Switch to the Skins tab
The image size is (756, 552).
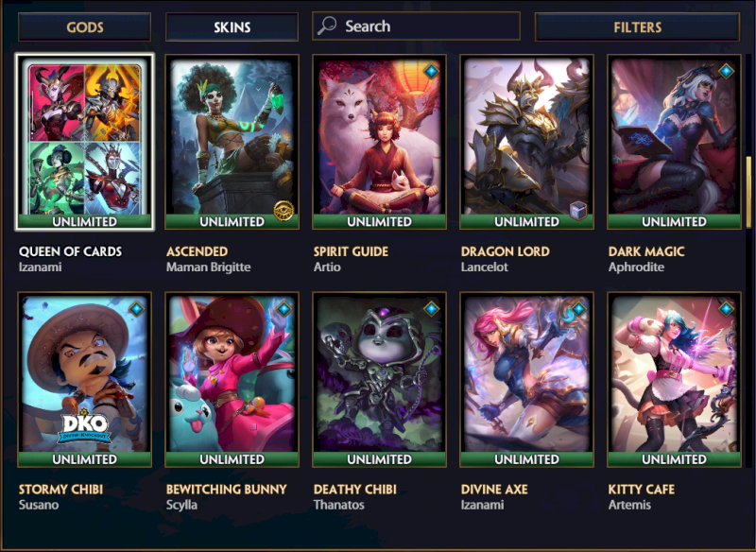click(x=232, y=26)
